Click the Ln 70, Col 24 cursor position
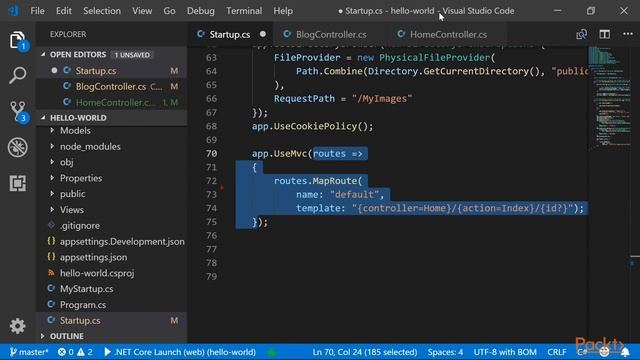This screenshot has height=360, width=640. coord(364,352)
